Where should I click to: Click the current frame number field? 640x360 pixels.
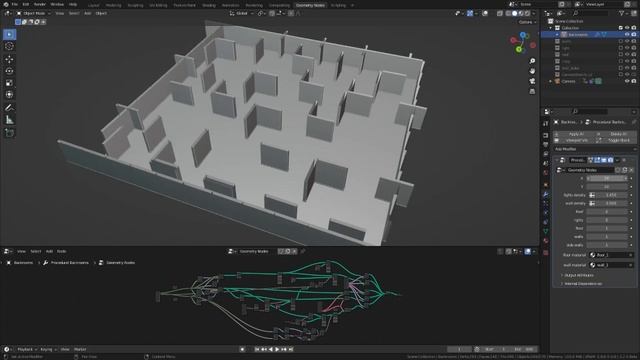(460, 349)
